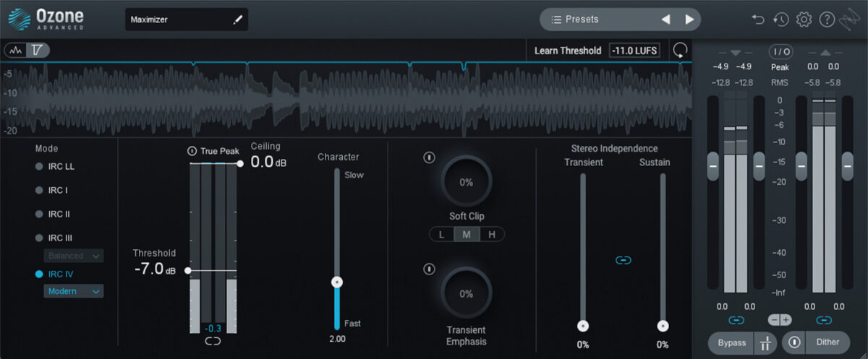This screenshot has height=359, width=868.
Task: Click the Transient stereo independence slider handle
Action: 583,326
